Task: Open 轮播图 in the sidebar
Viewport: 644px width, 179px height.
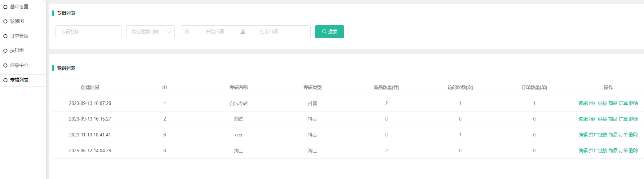Action: (x=17, y=21)
